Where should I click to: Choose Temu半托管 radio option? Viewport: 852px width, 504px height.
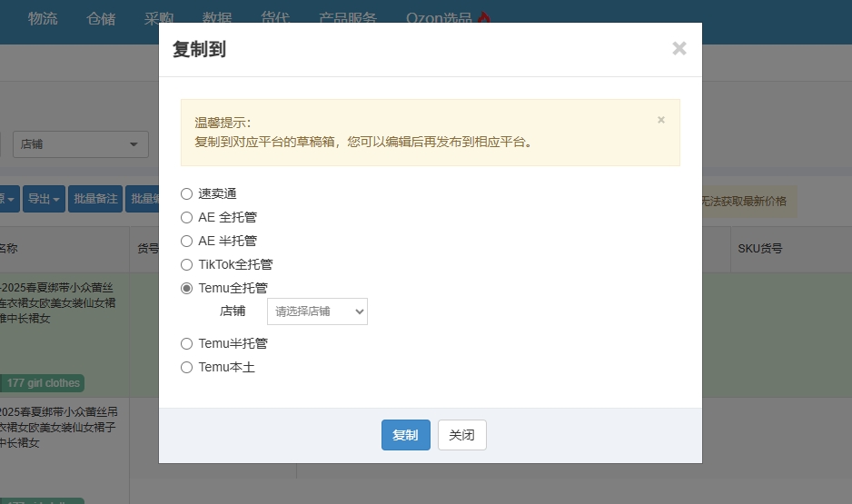(x=187, y=343)
